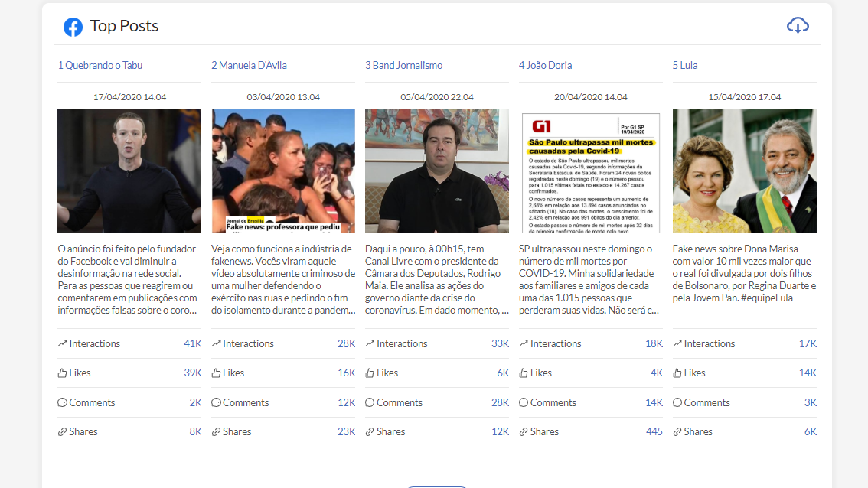
Task: Open the Quebrando o Tabu page link
Action: click(100, 65)
